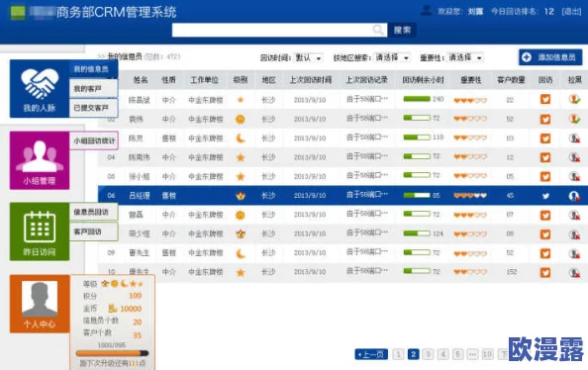The width and height of the screenshot is (588, 370).
Task: Click the sun level icon in 曾磊's row
Action: click(x=240, y=215)
